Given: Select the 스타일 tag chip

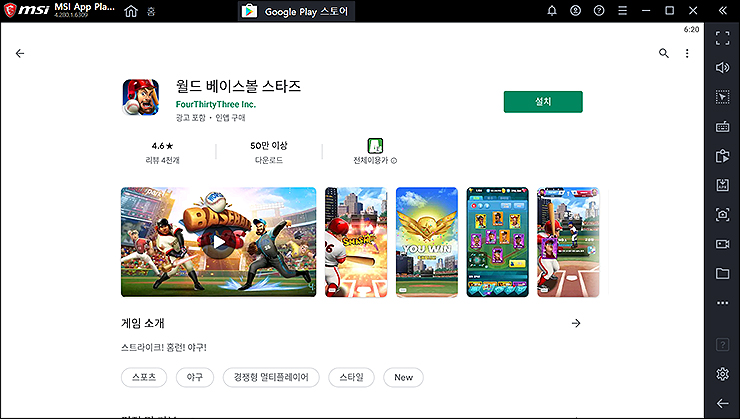Looking at the screenshot, I should (x=352, y=377).
